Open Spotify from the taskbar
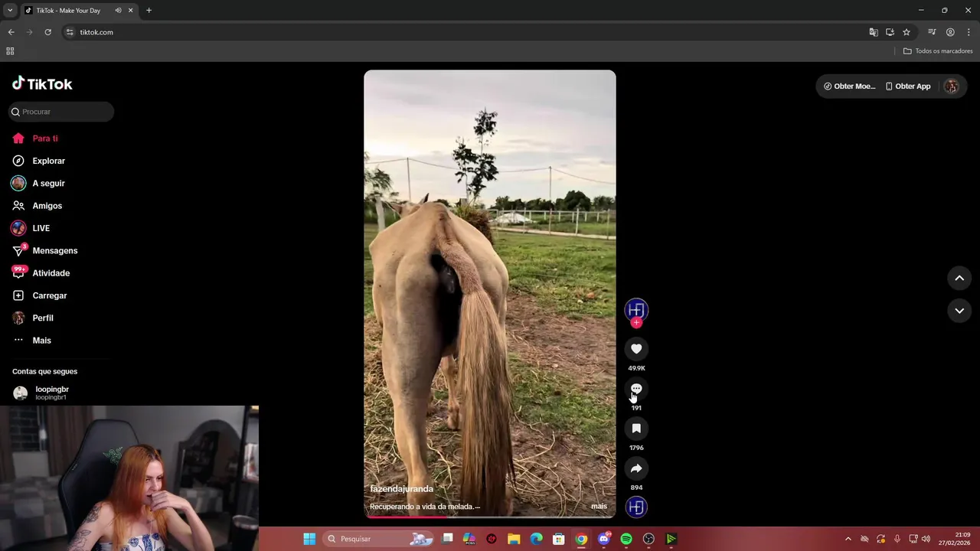 [x=626, y=539]
